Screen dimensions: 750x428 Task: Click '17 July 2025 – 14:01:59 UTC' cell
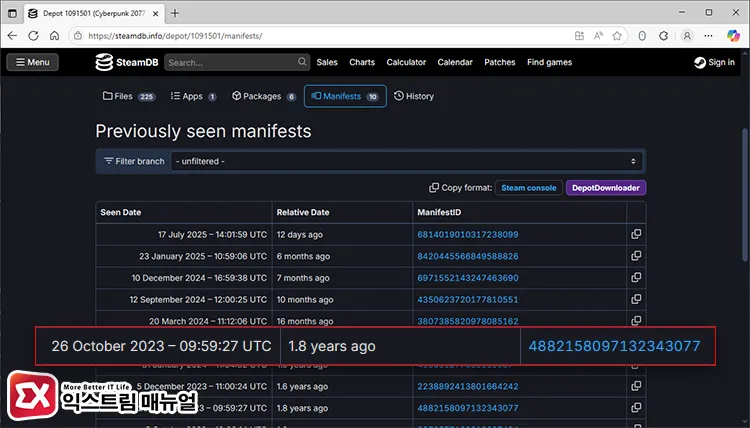(x=184, y=235)
